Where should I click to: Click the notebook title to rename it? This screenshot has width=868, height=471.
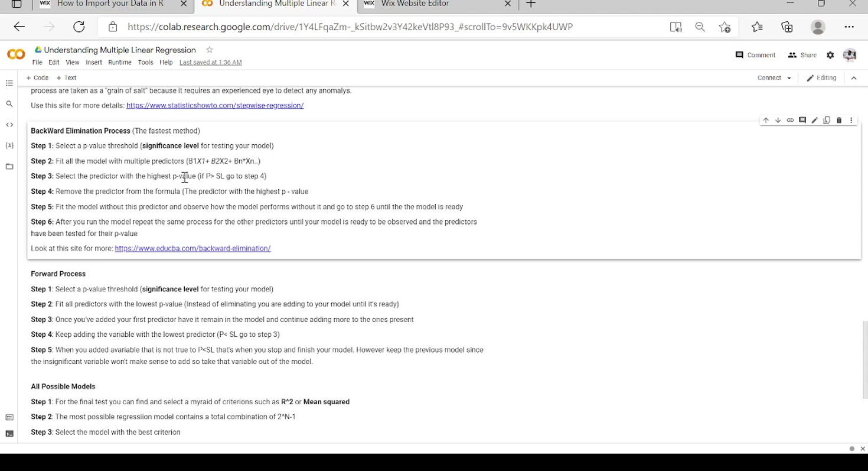point(120,50)
